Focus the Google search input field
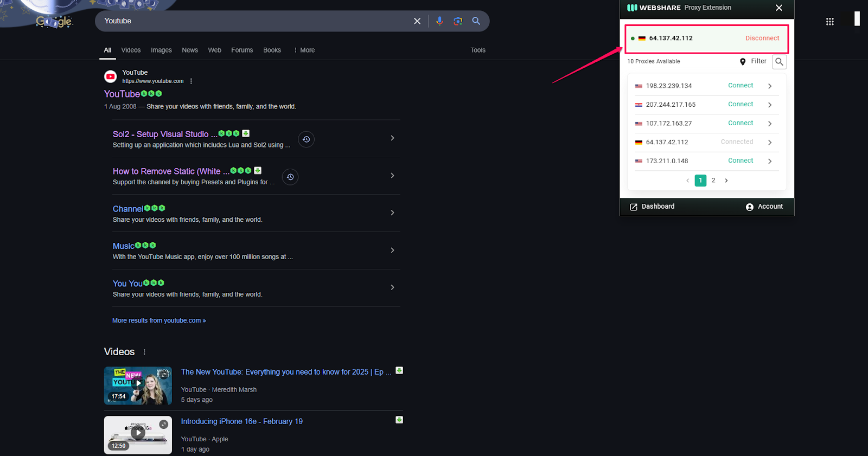 click(x=255, y=21)
